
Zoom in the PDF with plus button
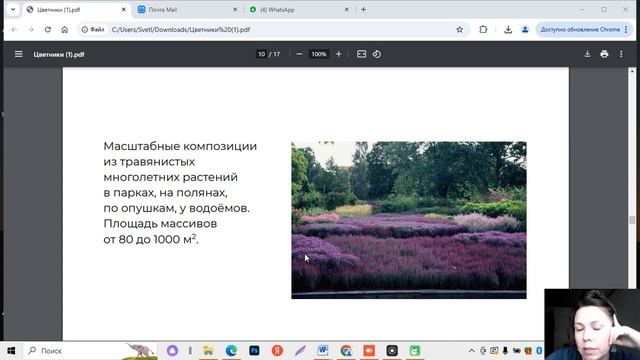pos(338,54)
